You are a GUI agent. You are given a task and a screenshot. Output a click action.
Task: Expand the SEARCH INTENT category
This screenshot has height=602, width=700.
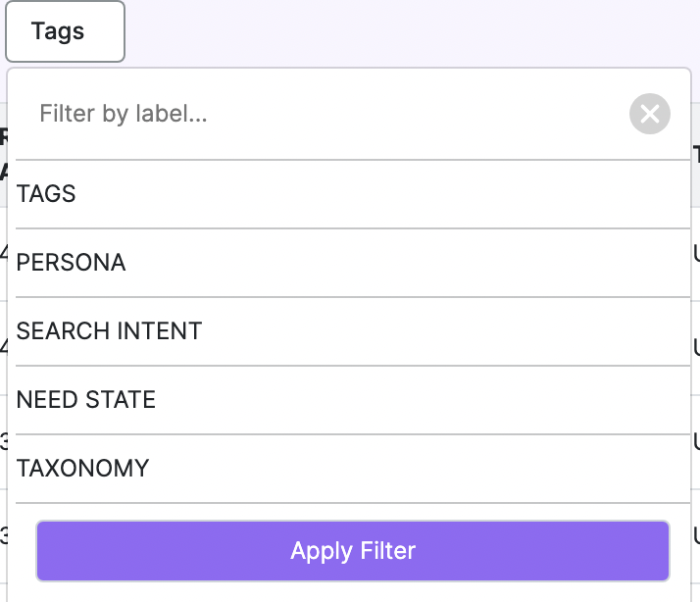click(353, 331)
